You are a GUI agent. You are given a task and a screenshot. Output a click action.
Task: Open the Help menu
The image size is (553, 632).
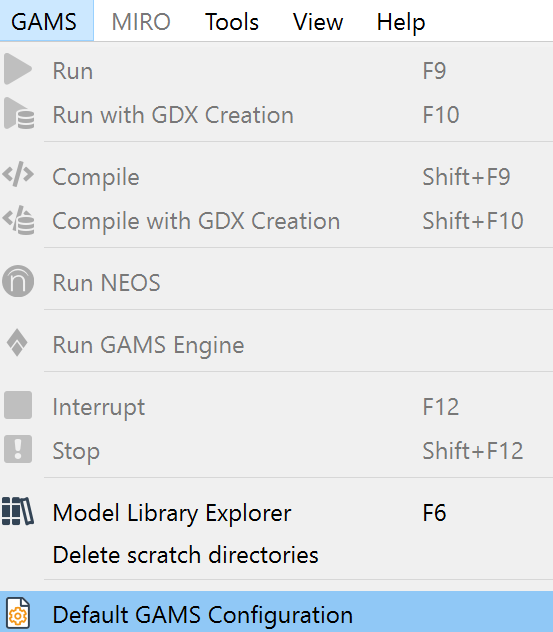click(401, 21)
